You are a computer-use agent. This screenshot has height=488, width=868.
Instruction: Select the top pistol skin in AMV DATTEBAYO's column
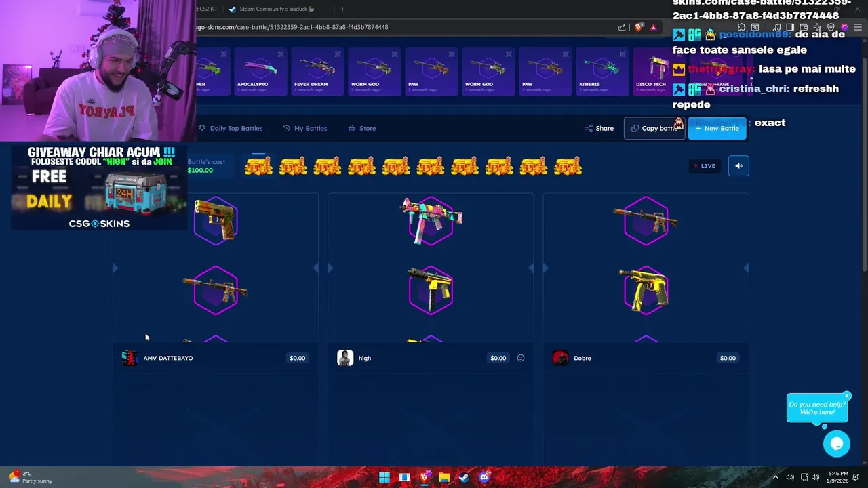216,220
